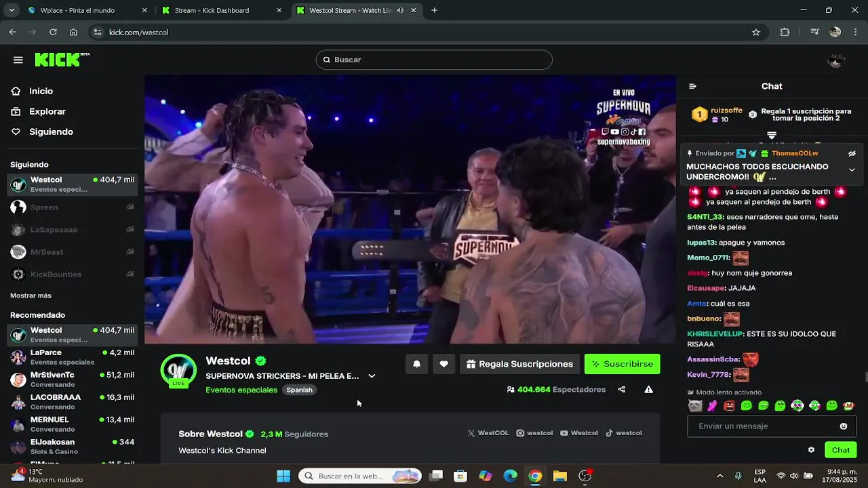Send message with green Chat button

coord(841,450)
